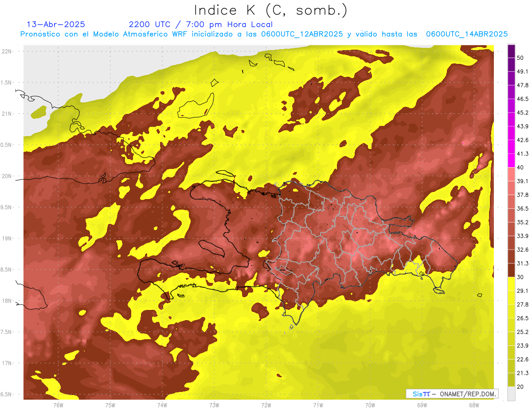The width and height of the screenshot is (532, 411).
Task: Click the 18N latitude label
Action: pos(7,301)
